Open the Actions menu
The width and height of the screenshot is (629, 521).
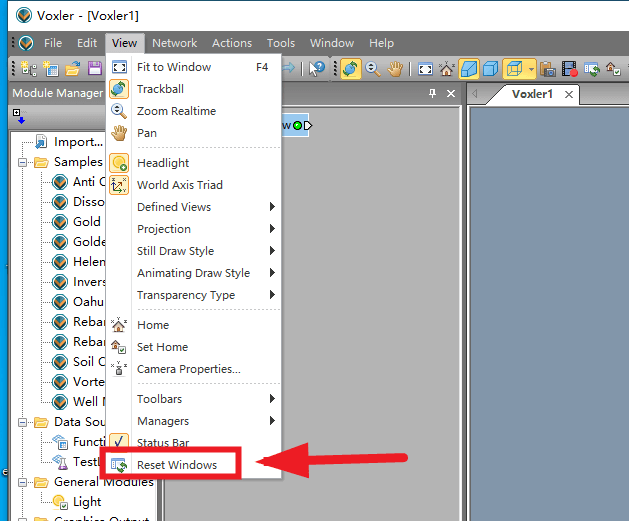[x=232, y=43]
